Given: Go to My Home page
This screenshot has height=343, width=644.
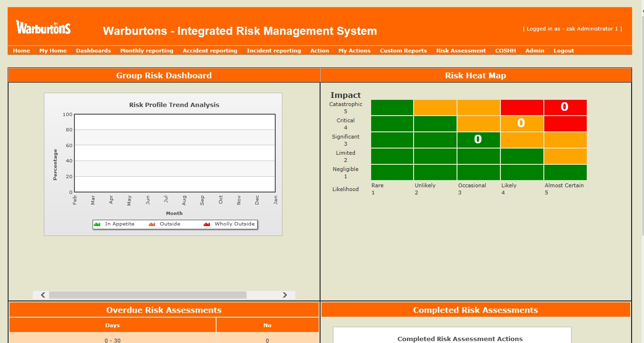Looking at the screenshot, I should point(53,51).
